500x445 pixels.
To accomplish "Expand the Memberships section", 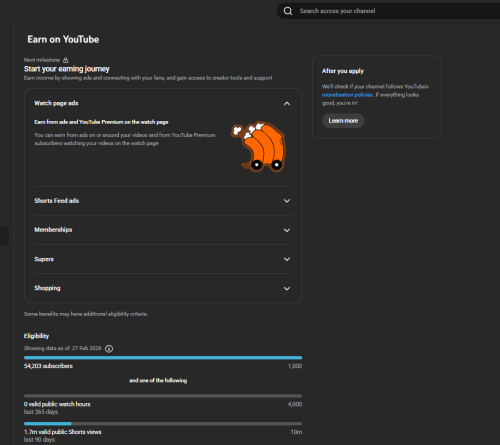I will 287,230.
